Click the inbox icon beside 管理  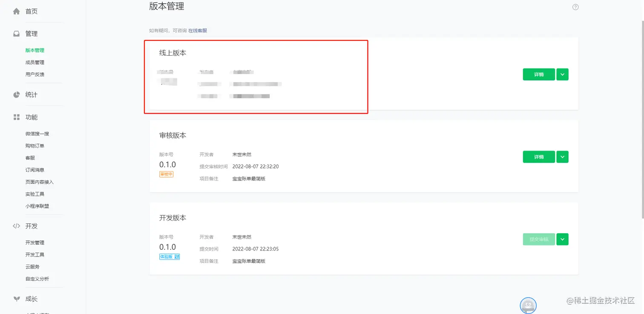click(17, 34)
